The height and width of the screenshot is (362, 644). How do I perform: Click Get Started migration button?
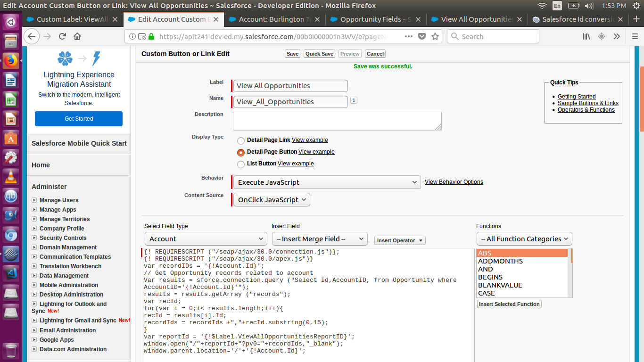click(79, 119)
